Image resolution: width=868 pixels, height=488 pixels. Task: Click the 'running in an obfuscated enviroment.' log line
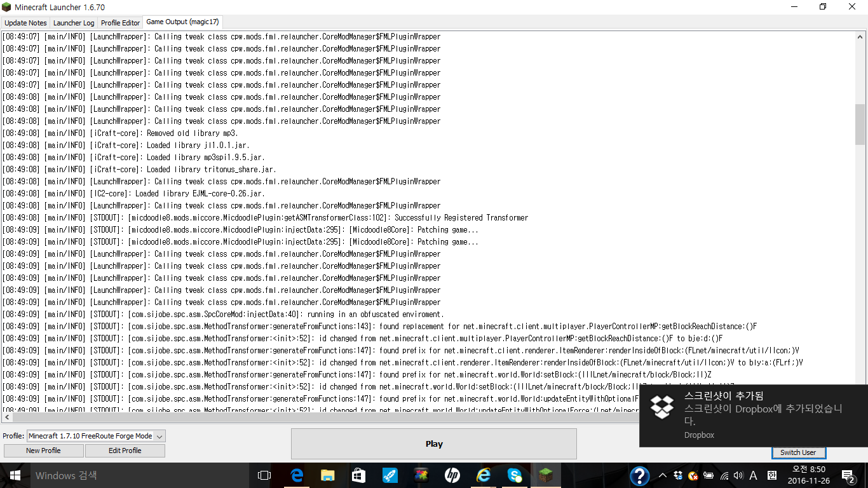click(x=223, y=314)
